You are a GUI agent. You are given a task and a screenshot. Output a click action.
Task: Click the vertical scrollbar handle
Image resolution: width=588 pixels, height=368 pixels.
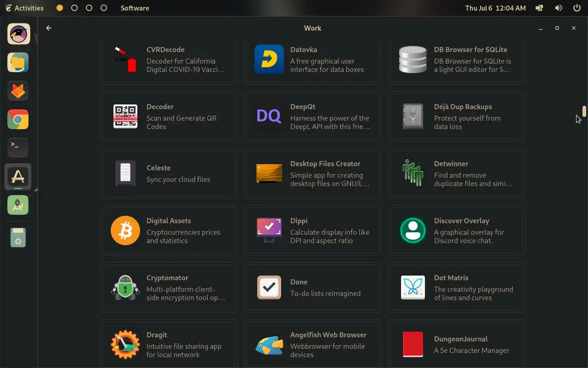point(584,111)
